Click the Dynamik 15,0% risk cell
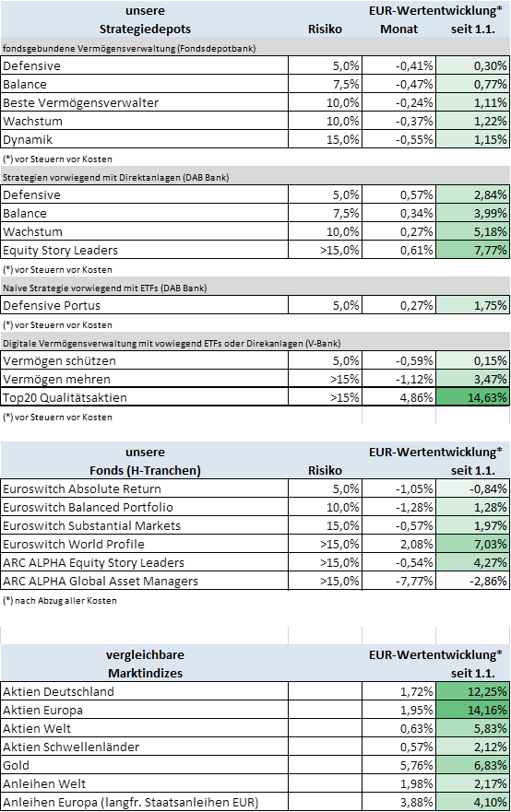The image size is (511, 812). click(325, 139)
